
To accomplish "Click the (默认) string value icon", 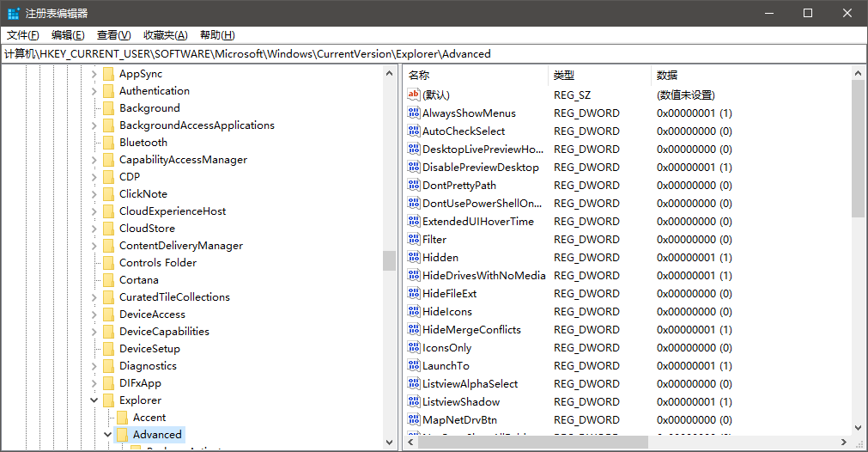I will coord(414,95).
